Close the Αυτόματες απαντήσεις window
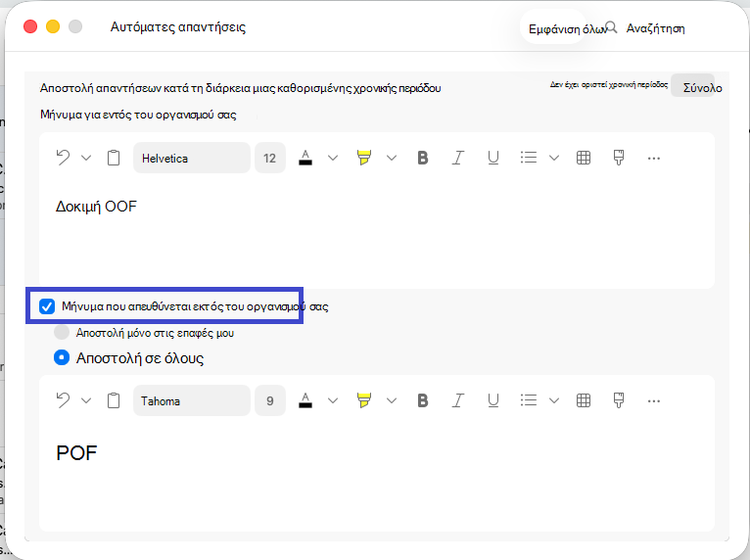The width and height of the screenshot is (750, 560). [30, 26]
